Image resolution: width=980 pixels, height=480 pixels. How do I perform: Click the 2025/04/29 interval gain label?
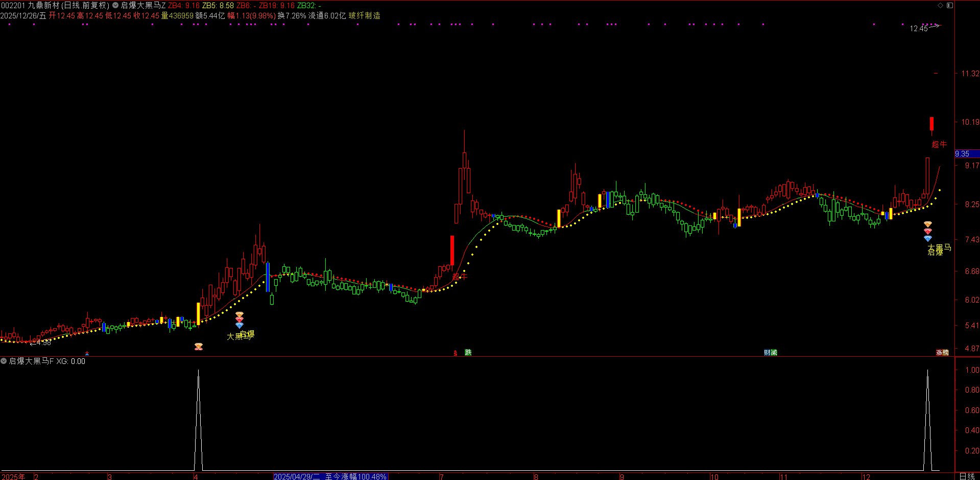(330, 476)
